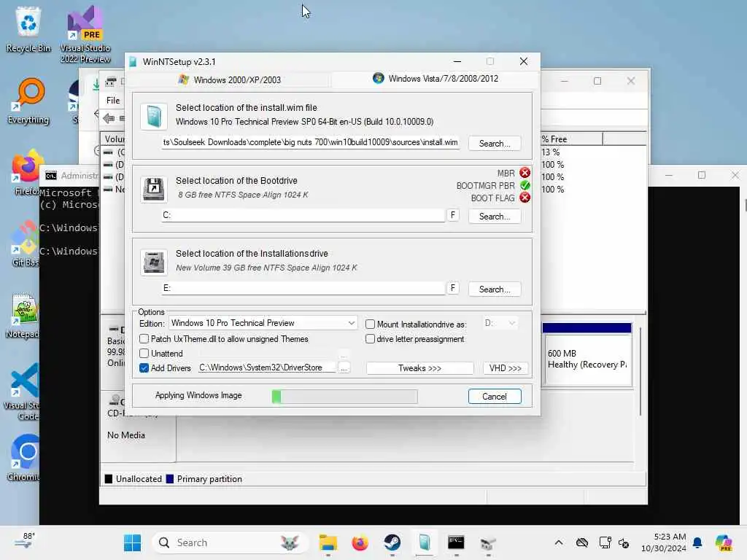The height and width of the screenshot is (560, 747).
Task: Open the Visual Studio Code desktop shortcut
Action: (x=23, y=392)
